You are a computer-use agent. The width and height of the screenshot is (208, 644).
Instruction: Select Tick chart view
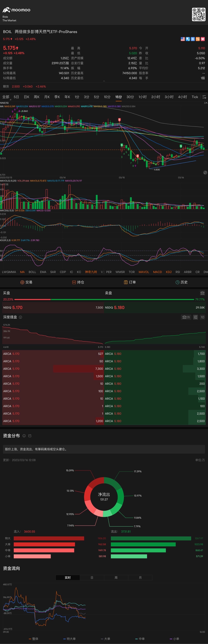[x=195, y=97]
